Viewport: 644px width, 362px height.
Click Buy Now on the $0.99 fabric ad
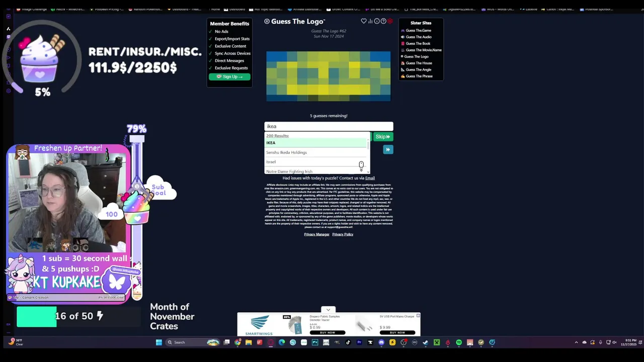coord(327,332)
